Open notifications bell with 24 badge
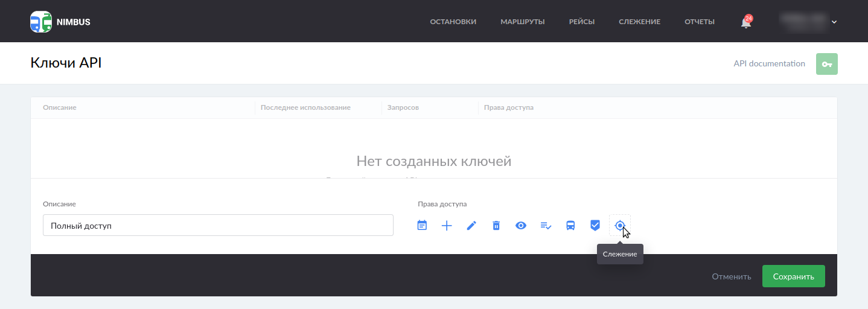The width and height of the screenshot is (868, 309). click(x=746, y=22)
